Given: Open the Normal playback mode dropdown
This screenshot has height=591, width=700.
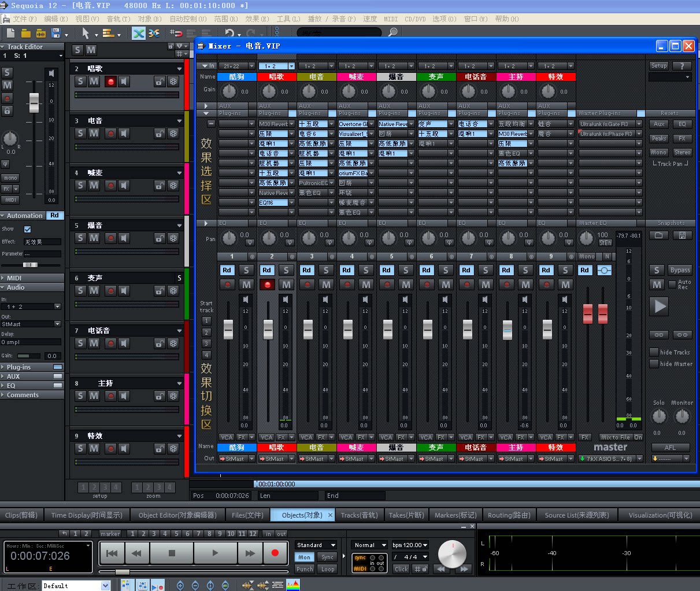Looking at the screenshot, I should (x=370, y=545).
